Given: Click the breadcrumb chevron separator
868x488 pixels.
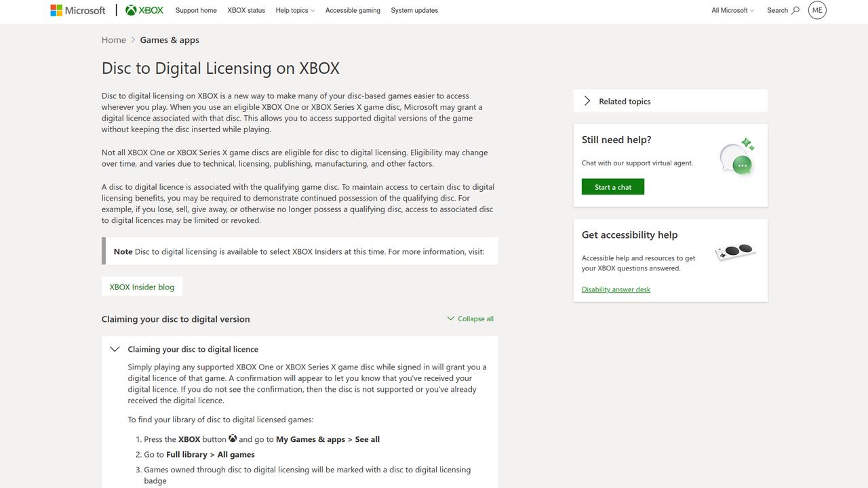Looking at the screenshot, I should pyautogui.click(x=134, y=40).
